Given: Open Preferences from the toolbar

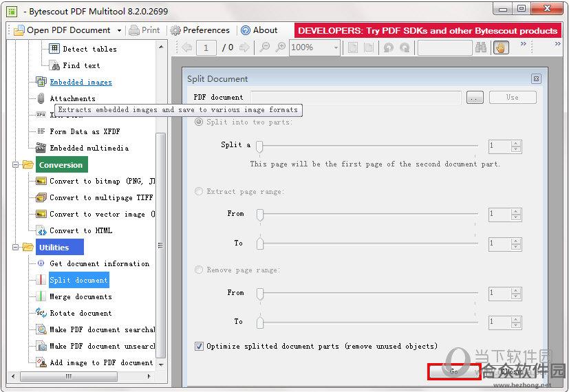Looking at the screenshot, I should point(200,30).
